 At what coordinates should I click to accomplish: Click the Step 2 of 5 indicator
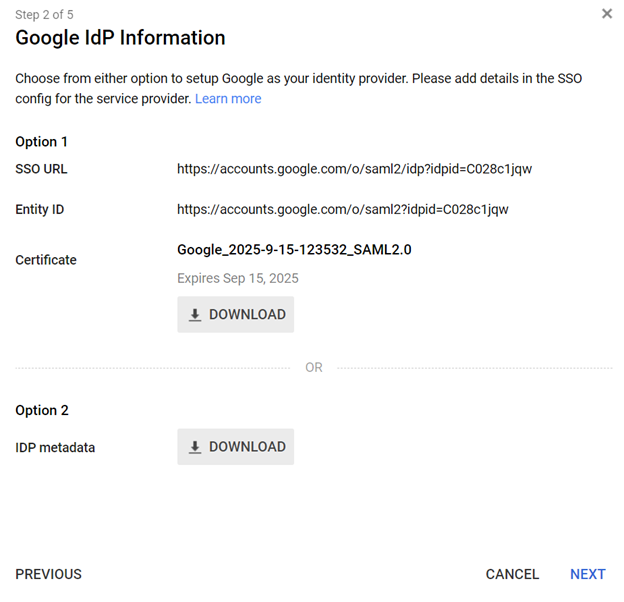click(44, 15)
